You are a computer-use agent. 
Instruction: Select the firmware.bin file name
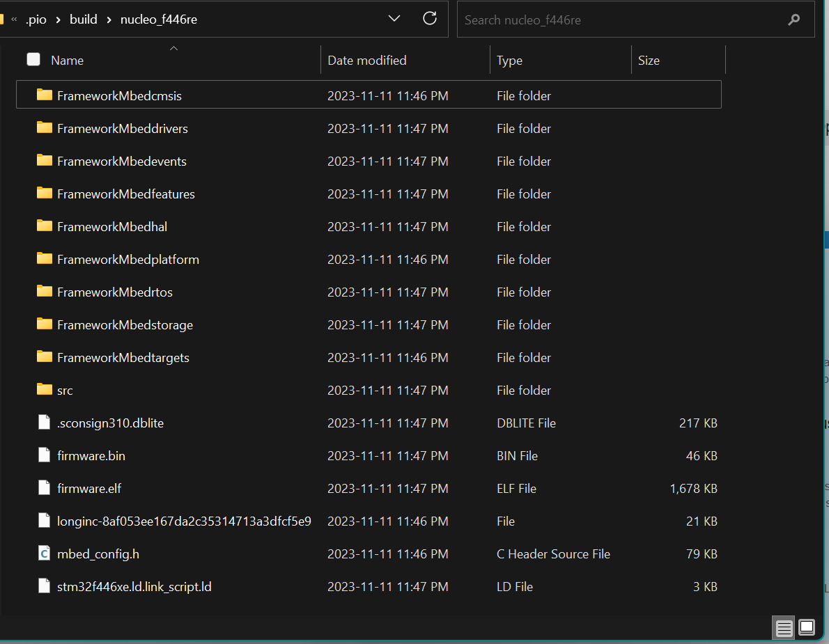(x=91, y=456)
